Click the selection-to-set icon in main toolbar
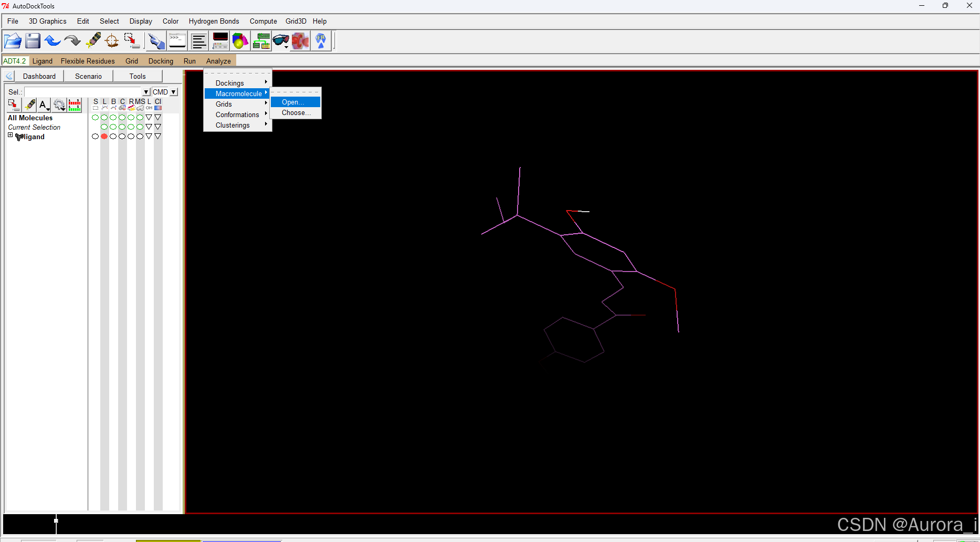The height and width of the screenshot is (542, 980). pos(132,41)
